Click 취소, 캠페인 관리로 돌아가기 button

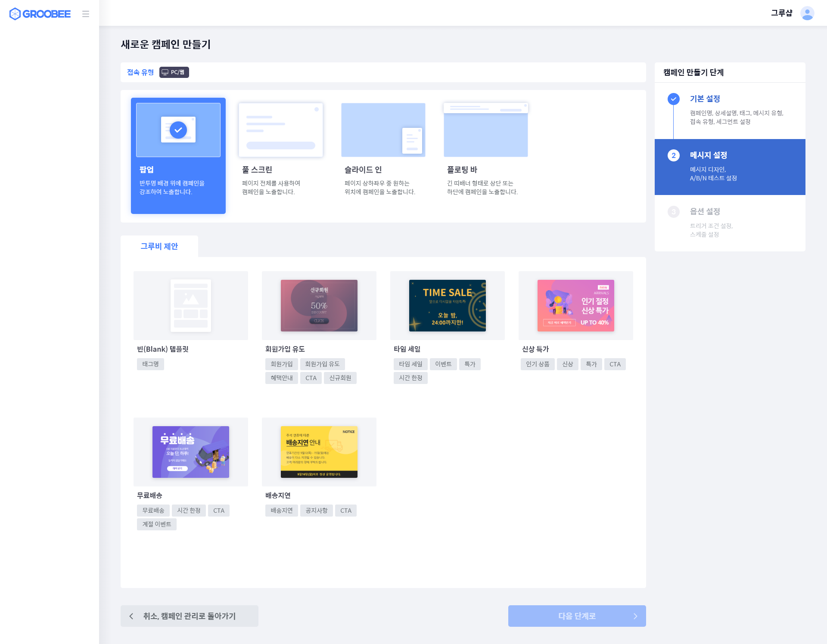coord(190,616)
